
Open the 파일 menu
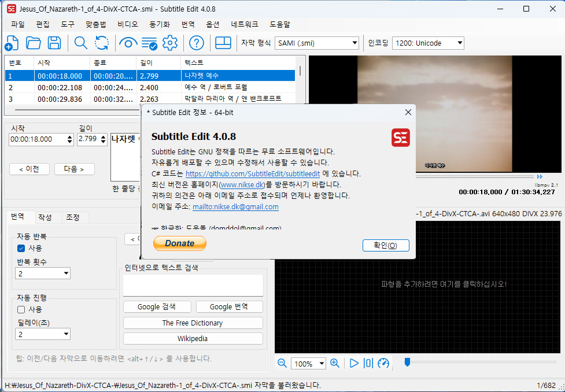18,24
